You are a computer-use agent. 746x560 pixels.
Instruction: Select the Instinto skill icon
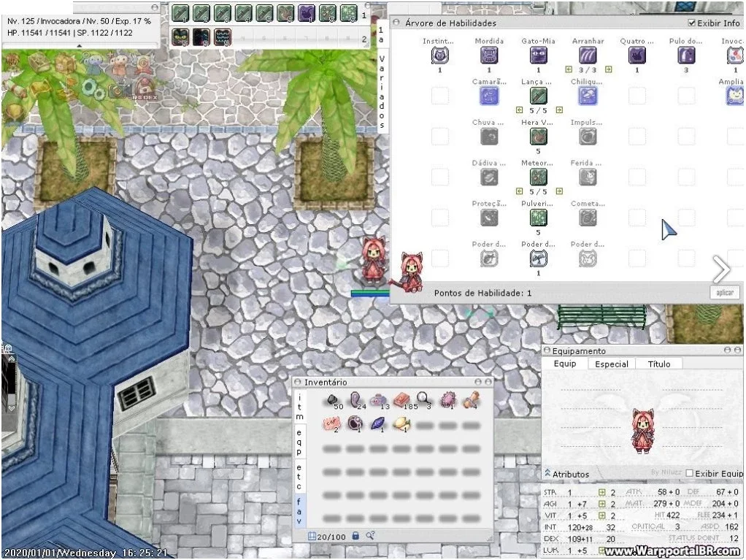439,55
